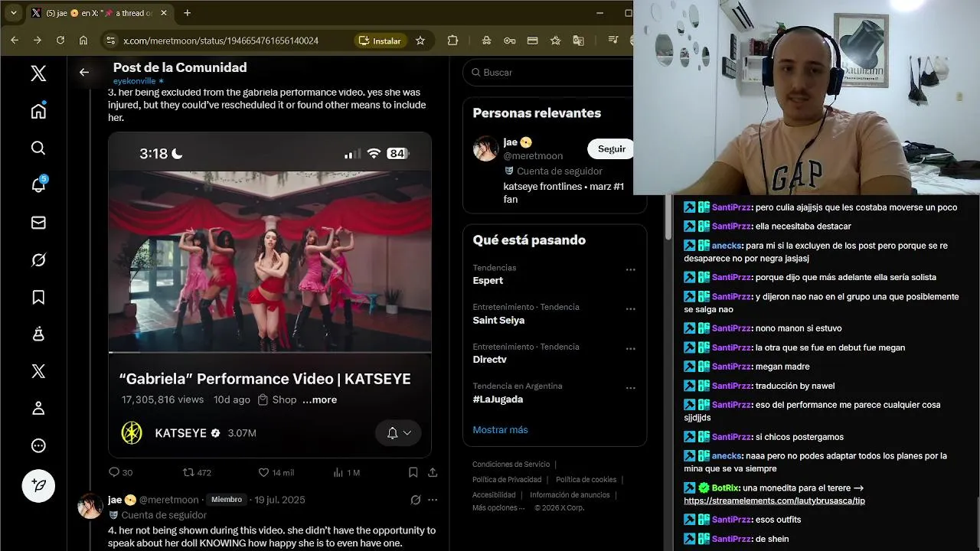980x551 pixels.
Task: Open more options for Directv trend
Action: point(630,349)
